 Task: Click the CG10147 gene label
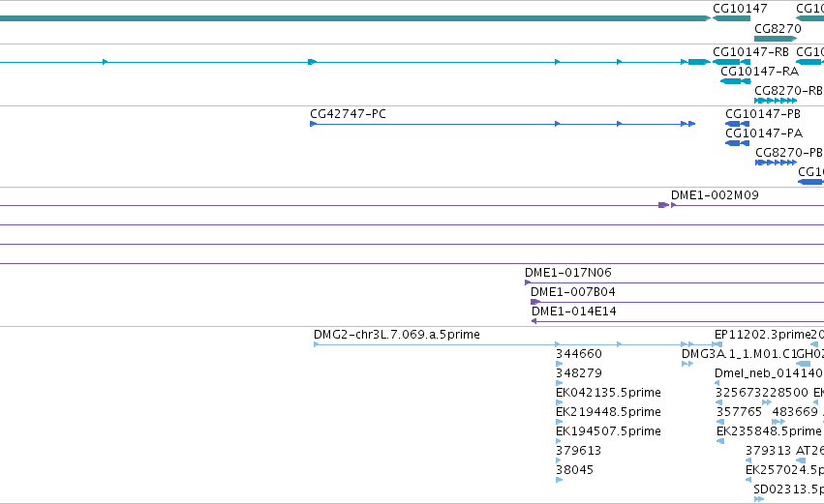740,9
